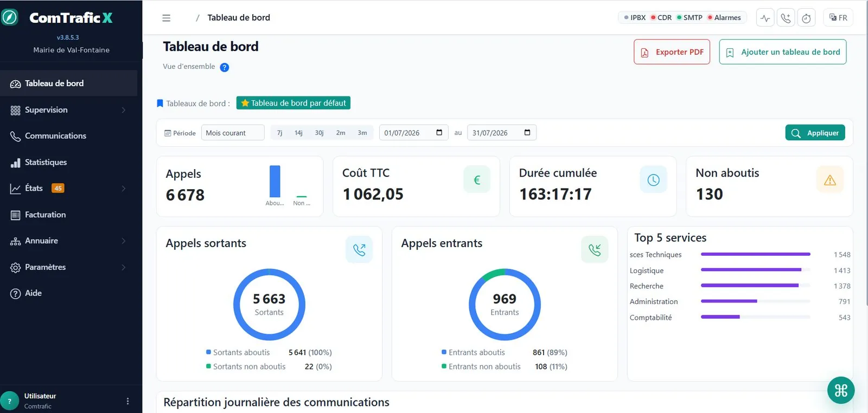Image resolution: width=868 pixels, height=413 pixels.
Task: Open Statistiques in sidebar
Action: click(68, 162)
